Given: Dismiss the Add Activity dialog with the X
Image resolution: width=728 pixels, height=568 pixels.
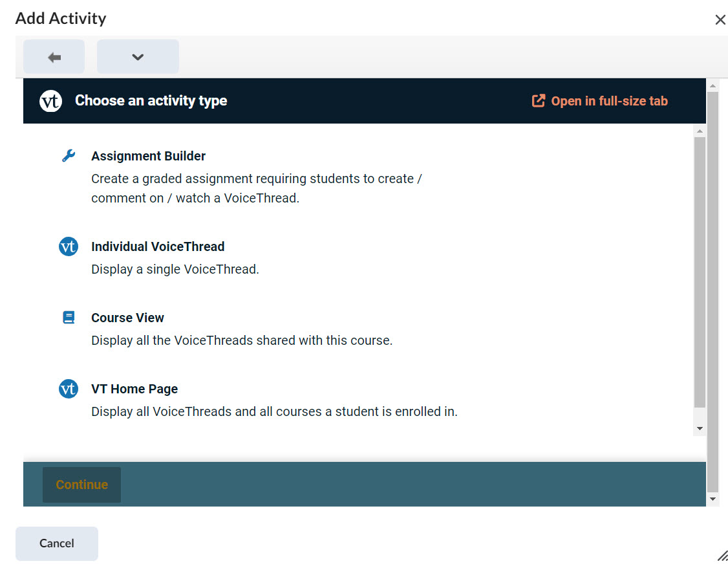Looking at the screenshot, I should click(x=720, y=19).
